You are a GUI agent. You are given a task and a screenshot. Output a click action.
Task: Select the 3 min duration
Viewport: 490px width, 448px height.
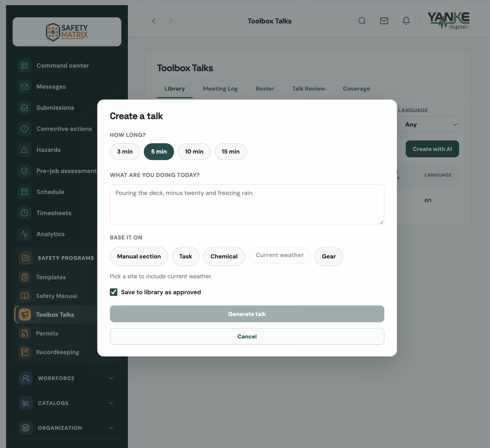click(125, 152)
